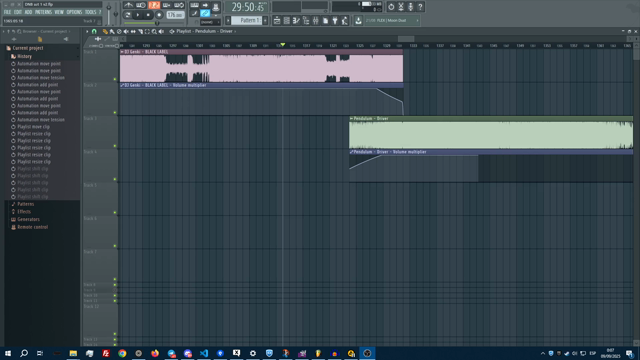Image resolution: width=640 pixels, height=360 pixels.
Task: Open the EDIT menu
Action: click(x=18, y=12)
